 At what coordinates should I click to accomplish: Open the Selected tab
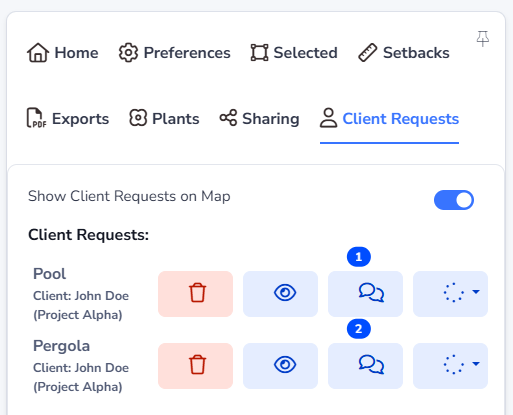point(294,53)
